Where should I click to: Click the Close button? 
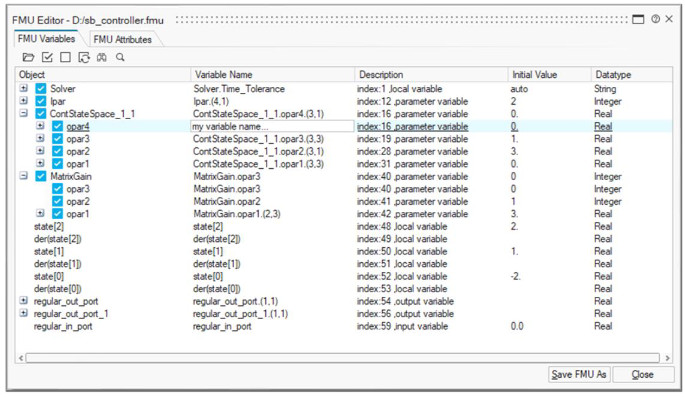pos(643,374)
